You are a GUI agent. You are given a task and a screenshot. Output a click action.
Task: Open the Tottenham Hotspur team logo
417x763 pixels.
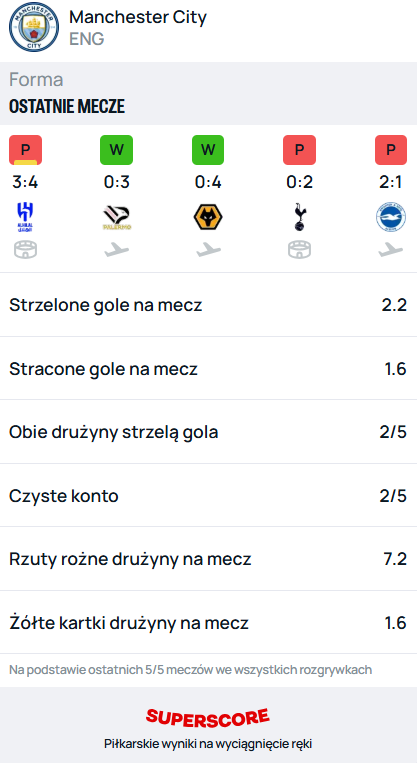299,217
